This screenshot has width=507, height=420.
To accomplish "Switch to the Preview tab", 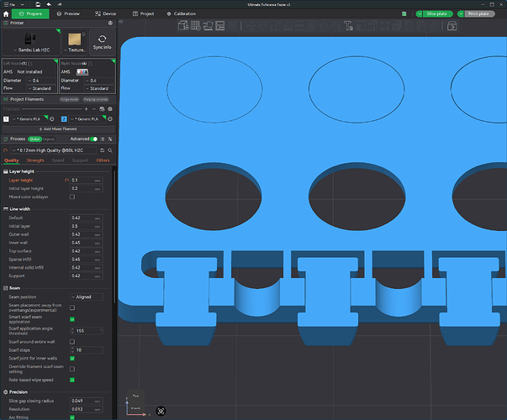I will [x=68, y=14].
